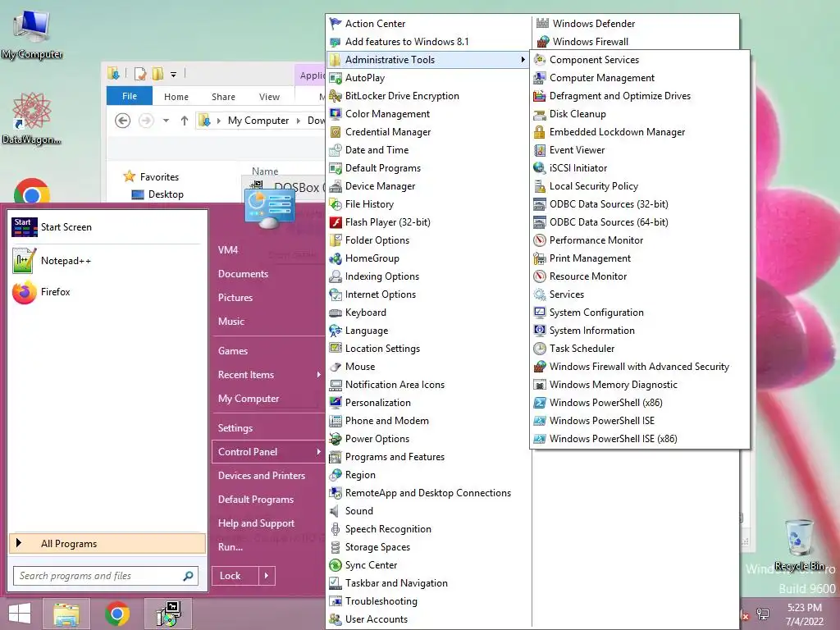The image size is (840, 630).
Task: Open Local Security Policy
Action: (x=594, y=186)
